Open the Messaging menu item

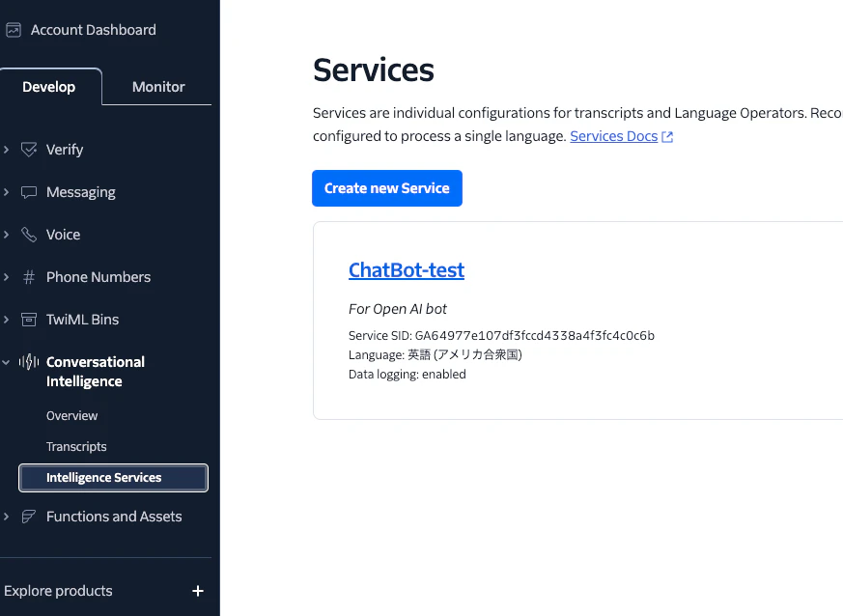pos(81,192)
